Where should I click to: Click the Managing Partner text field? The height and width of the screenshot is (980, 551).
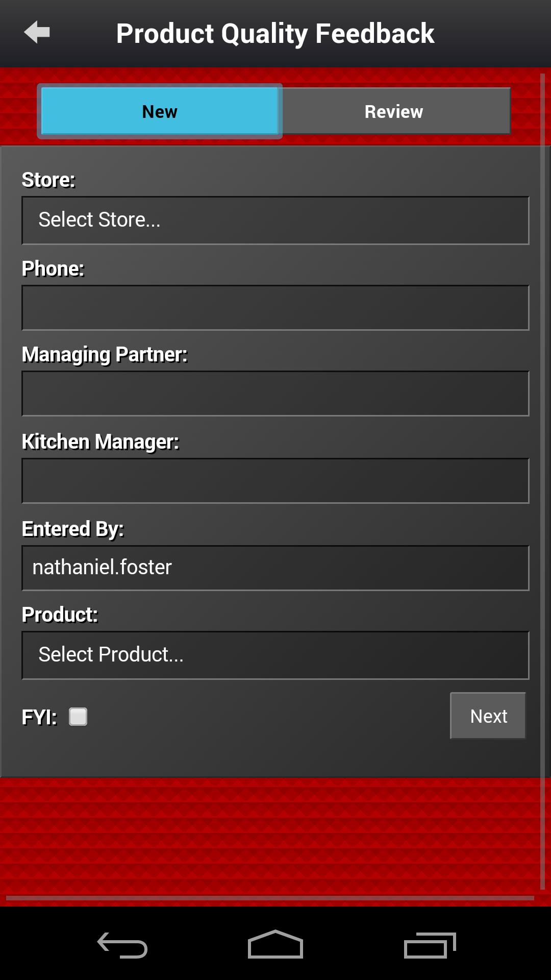275,394
